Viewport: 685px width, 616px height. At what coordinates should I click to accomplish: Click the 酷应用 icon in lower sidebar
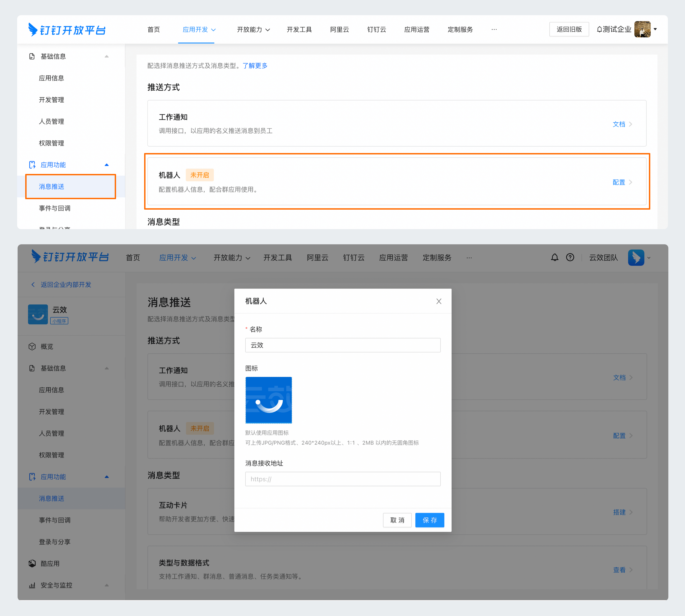pos(32,563)
